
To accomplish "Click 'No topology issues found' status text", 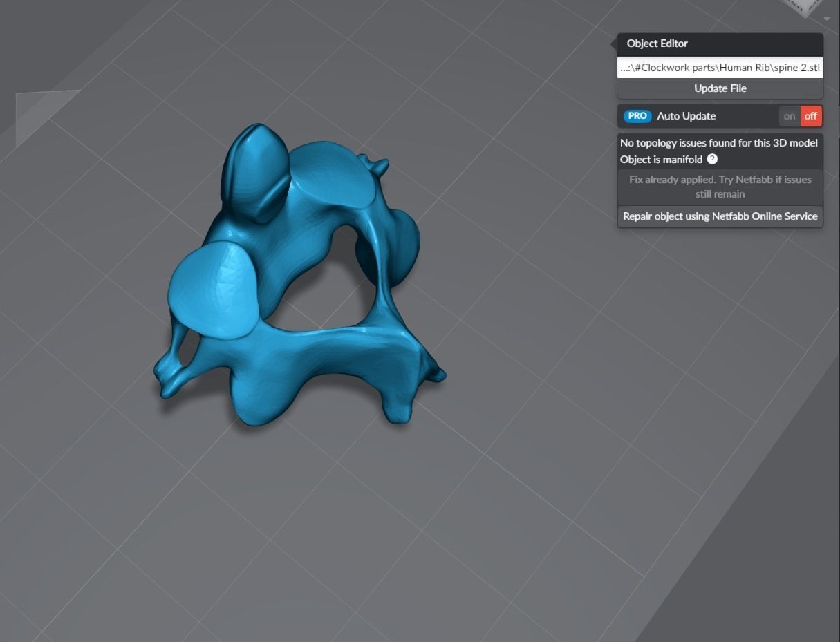I will [719, 143].
